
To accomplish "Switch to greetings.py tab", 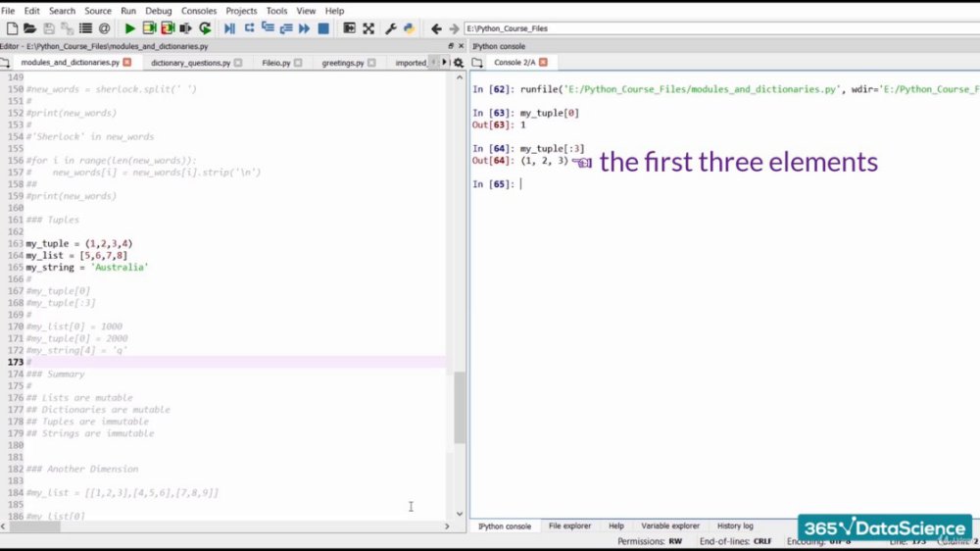I will pyautogui.click(x=342, y=63).
